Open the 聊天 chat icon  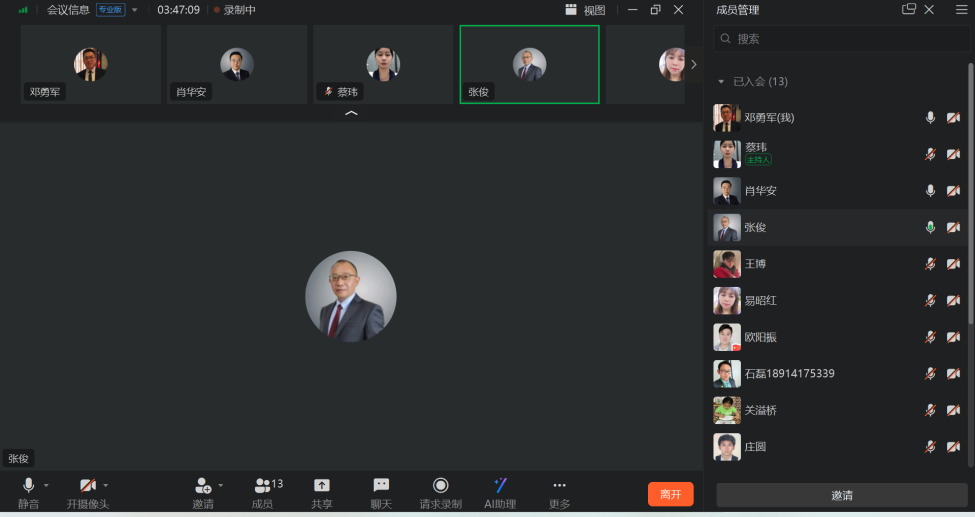pos(381,486)
